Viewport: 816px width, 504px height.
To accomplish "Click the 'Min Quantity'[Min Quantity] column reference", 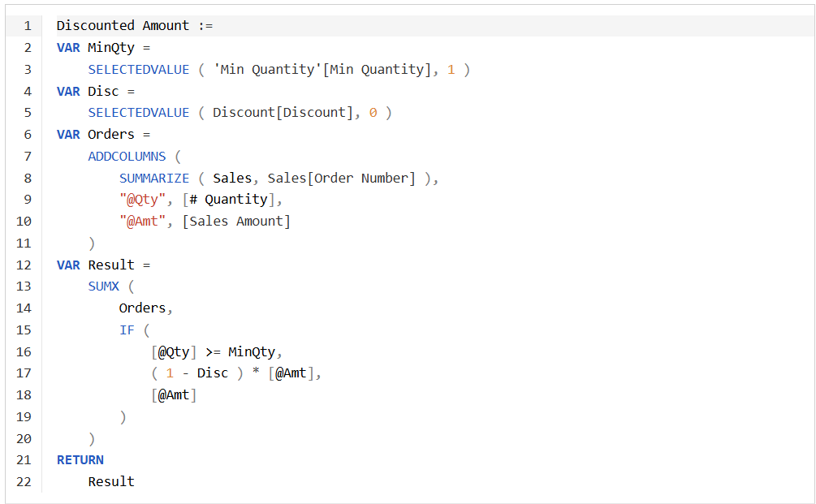I will pyautogui.click(x=322, y=69).
